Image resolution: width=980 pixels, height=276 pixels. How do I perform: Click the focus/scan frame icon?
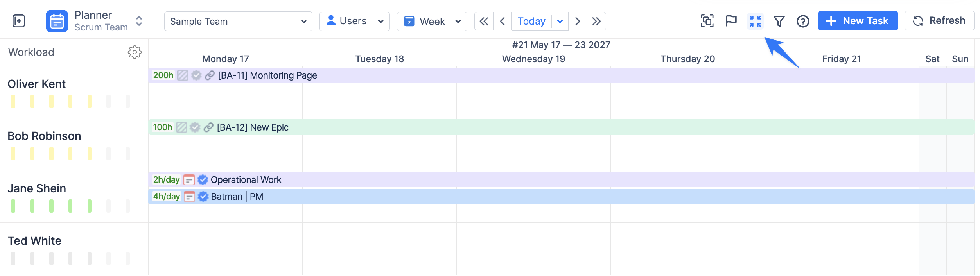pos(707,21)
